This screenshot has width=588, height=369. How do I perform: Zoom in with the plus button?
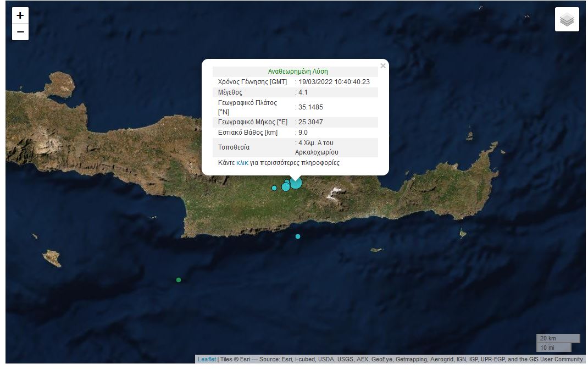pos(20,15)
